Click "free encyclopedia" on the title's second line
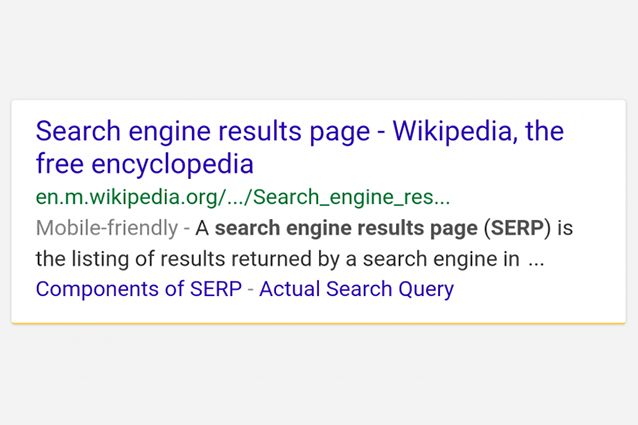Screen dimensions: 638x425 pos(145,163)
